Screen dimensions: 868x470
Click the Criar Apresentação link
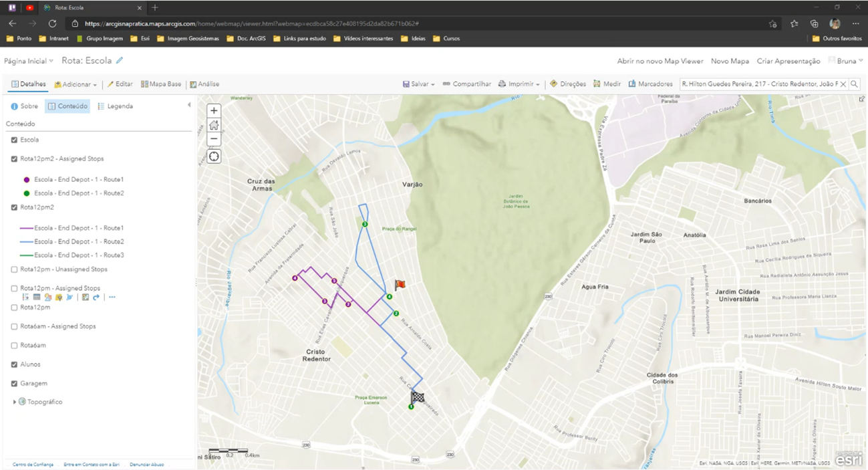point(788,61)
